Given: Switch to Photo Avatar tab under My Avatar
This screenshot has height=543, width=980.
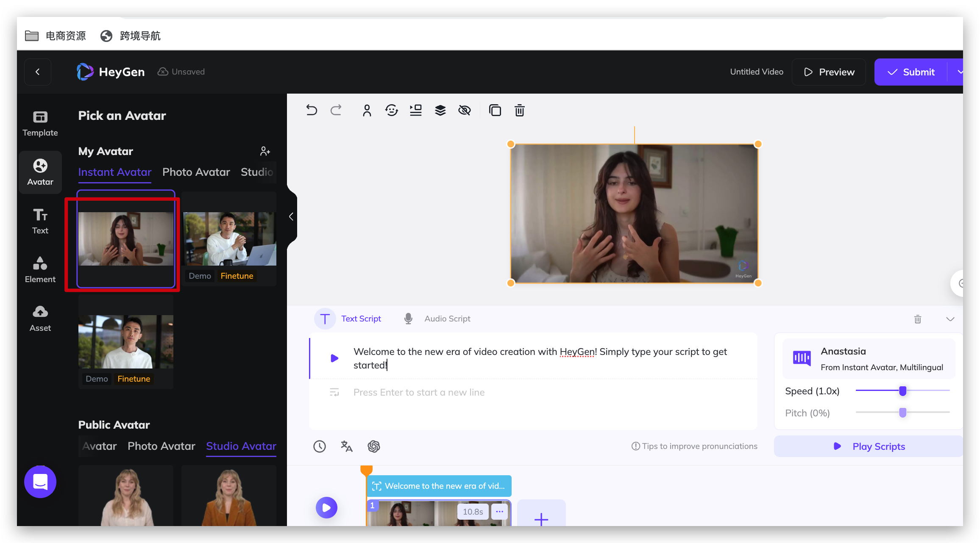Looking at the screenshot, I should tap(196, 172).
